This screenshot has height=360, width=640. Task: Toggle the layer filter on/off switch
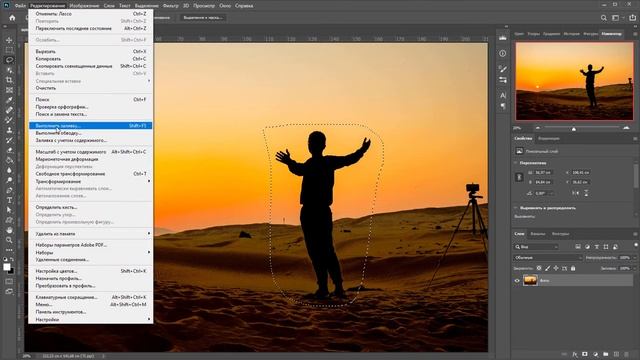636,245
